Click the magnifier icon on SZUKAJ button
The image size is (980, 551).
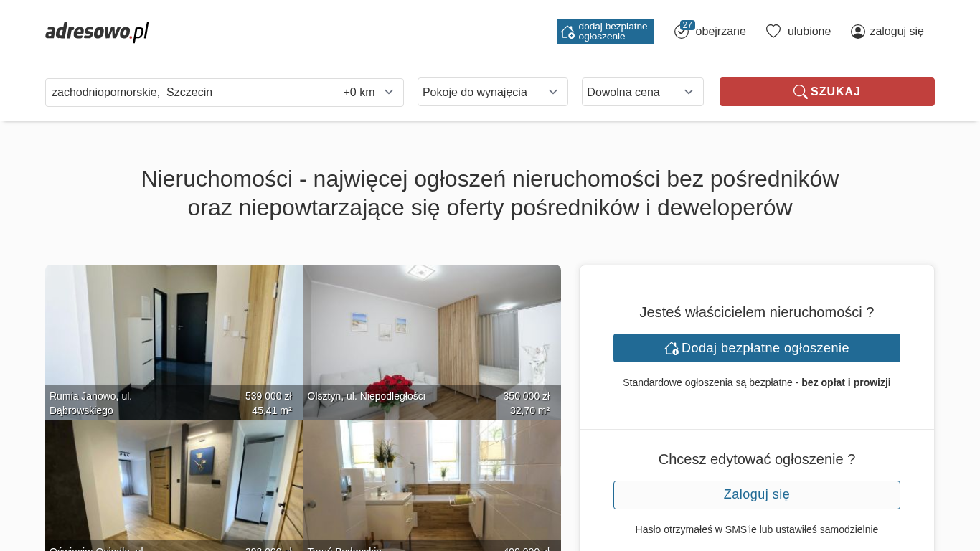tap(800, 92)
